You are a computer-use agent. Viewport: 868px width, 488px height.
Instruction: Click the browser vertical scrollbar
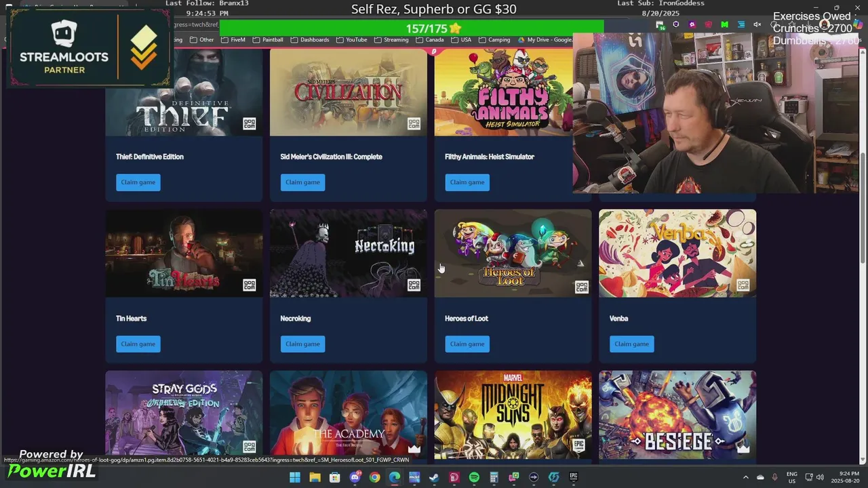(x=863, y=209)
